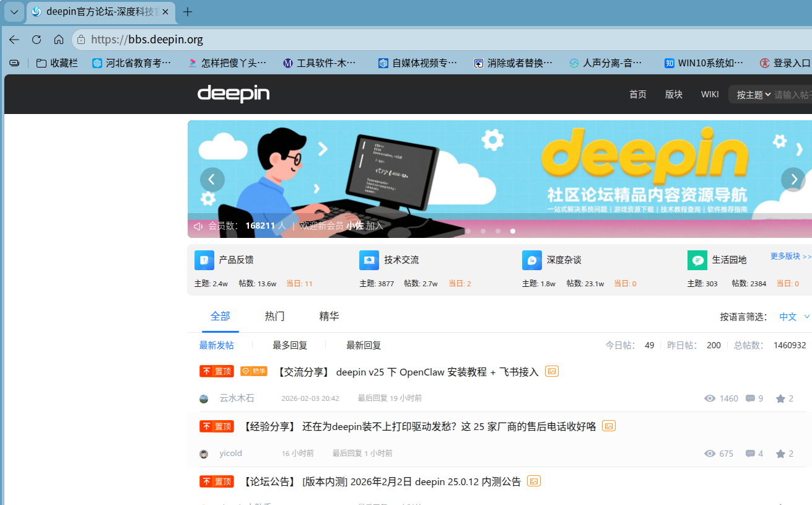Sort posts by 最多回复
This screenshot has height=505, width=812.
point(290,345)
